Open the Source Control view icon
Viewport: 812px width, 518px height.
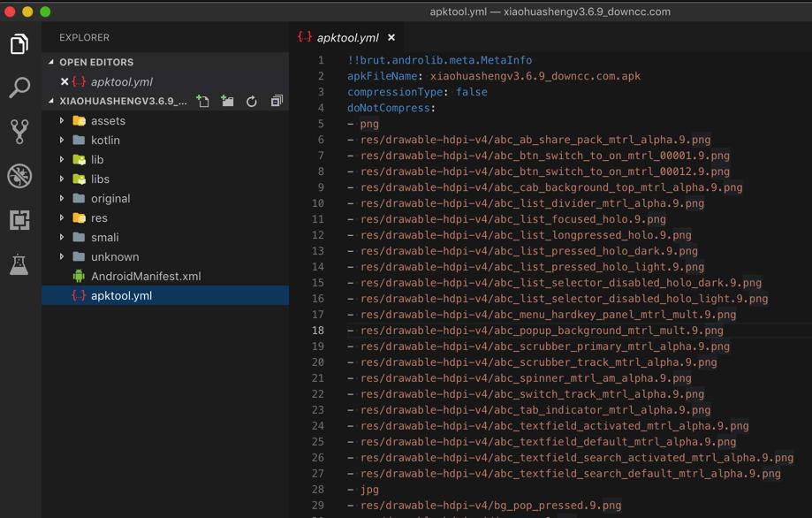click(19, 131)
